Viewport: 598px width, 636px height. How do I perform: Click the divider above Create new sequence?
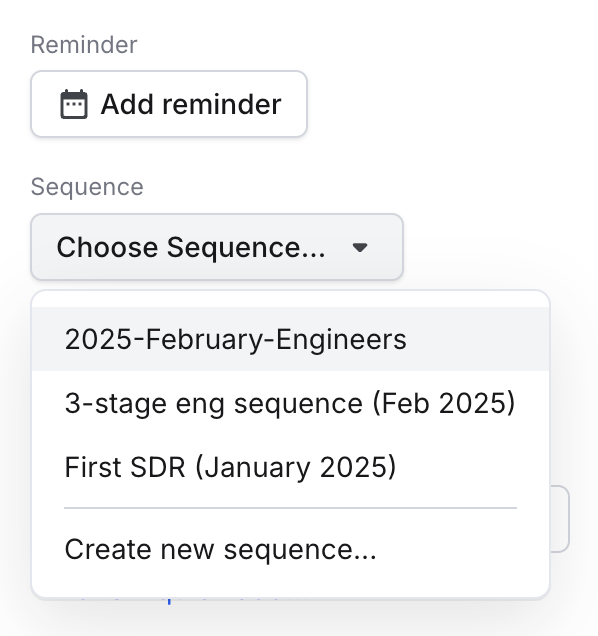tap(290, 507)
